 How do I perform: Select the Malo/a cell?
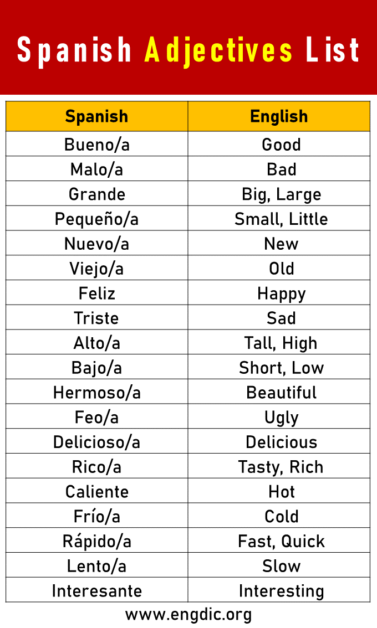tap(97, 169)
